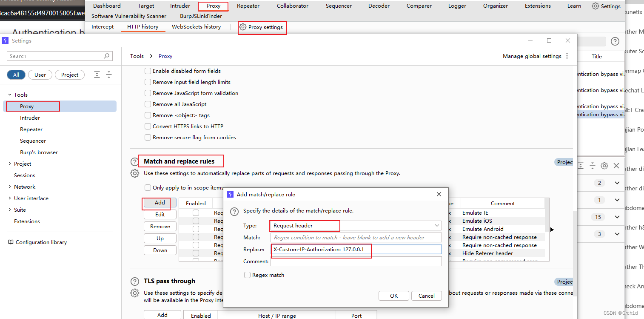The height and width of the screenshot is (319, 644).
Task: Click the gear icon in the background issues panel
Action: coord(604,166)
